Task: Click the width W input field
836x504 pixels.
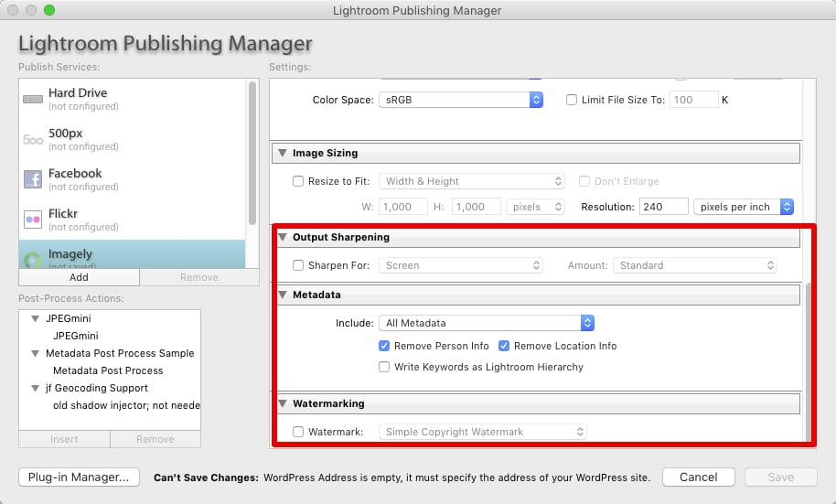Action: pyautogui.click(x=403, y=207)
